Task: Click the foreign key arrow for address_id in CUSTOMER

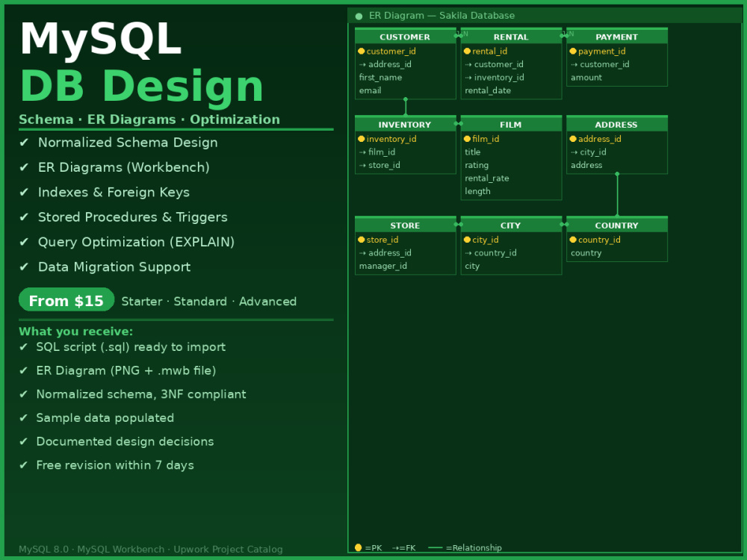Action: coord(362,65)
